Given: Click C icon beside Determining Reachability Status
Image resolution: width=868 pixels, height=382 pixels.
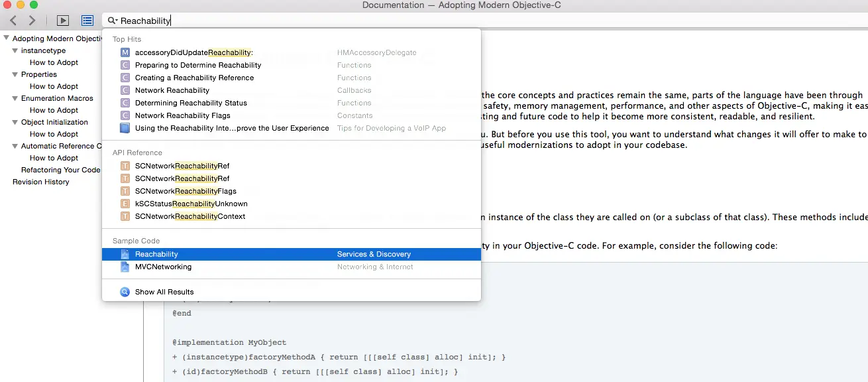Looking at the screenshot, I should click(125, 103).
